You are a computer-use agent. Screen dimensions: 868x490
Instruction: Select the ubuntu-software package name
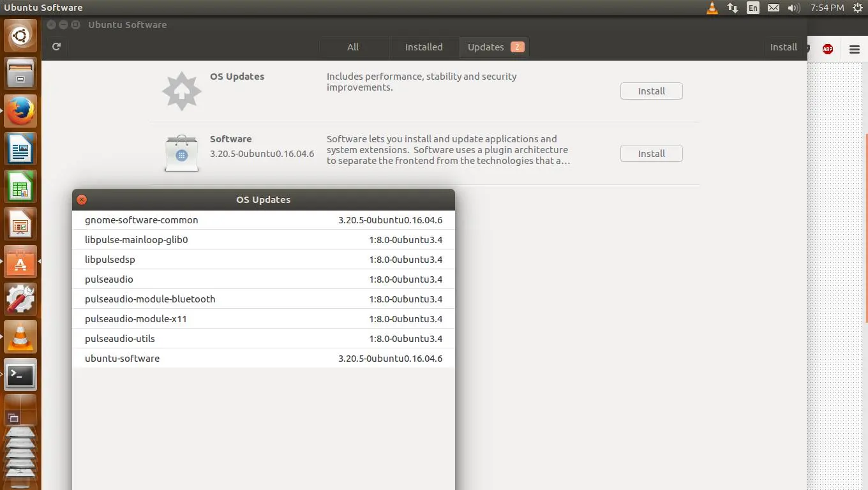click(x=122, y=359)
